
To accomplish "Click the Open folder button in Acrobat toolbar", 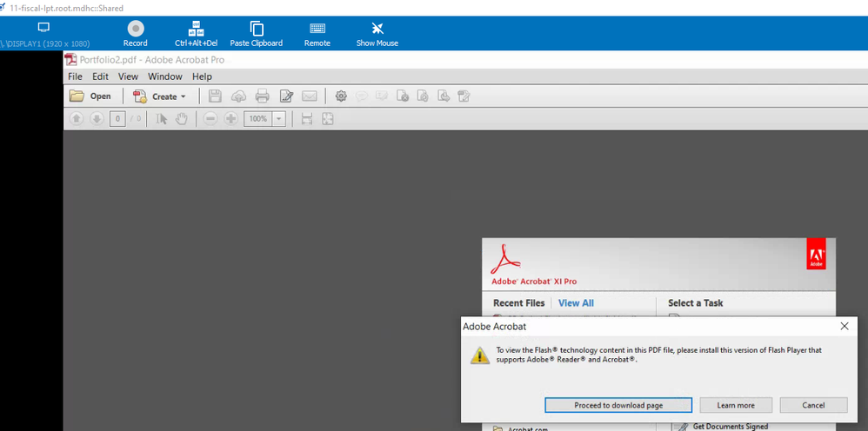I will pos(90,96).
